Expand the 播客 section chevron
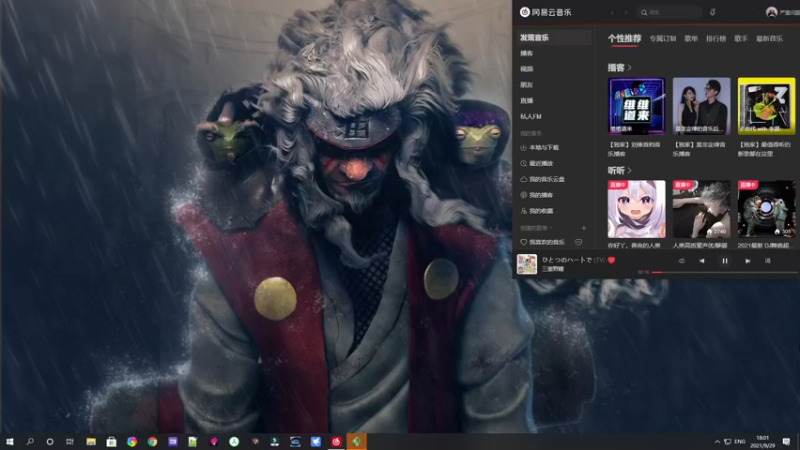The image size is (800, 450). [x=630, y=67]
